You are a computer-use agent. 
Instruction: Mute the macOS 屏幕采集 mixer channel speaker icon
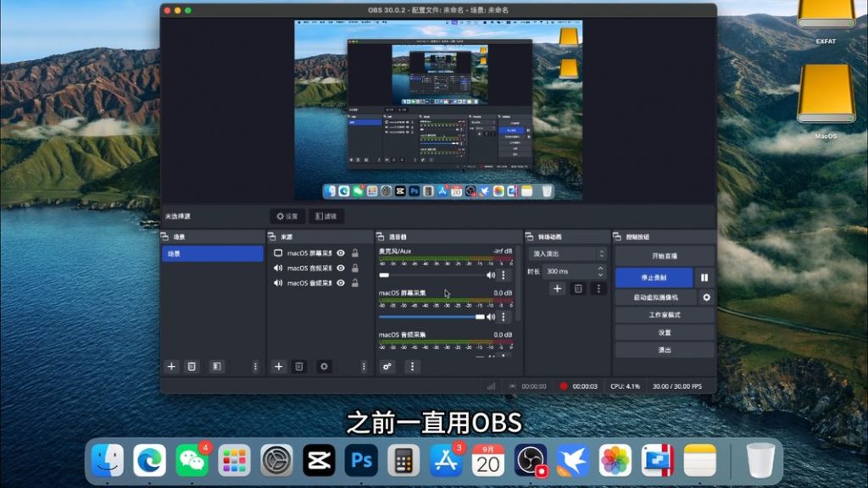[491, 317]
